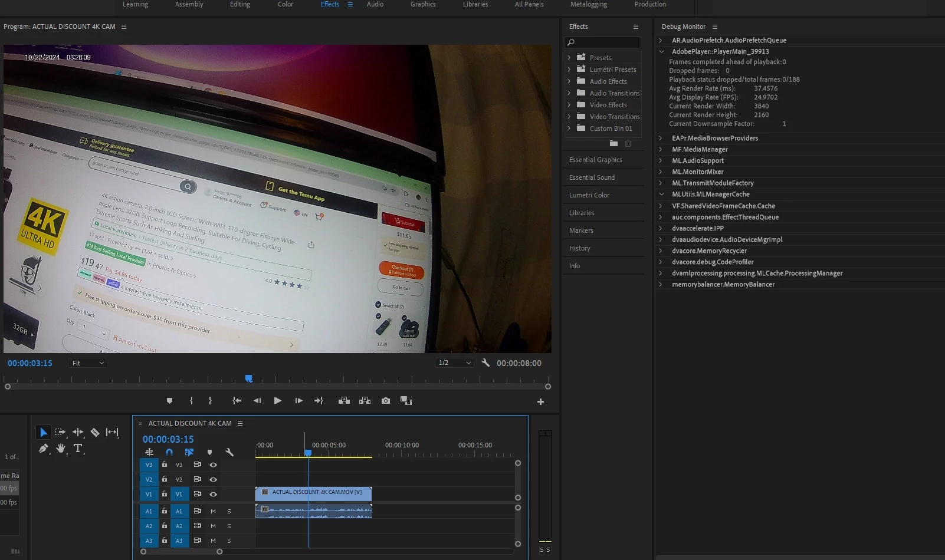Mute audio track A3
945x560 pixels.
(213, 541)
